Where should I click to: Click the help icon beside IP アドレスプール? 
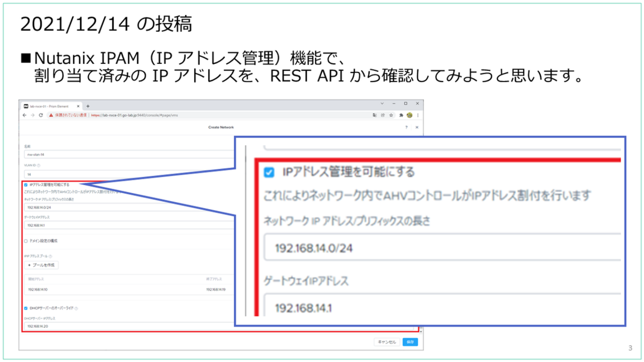coord(51,256)
